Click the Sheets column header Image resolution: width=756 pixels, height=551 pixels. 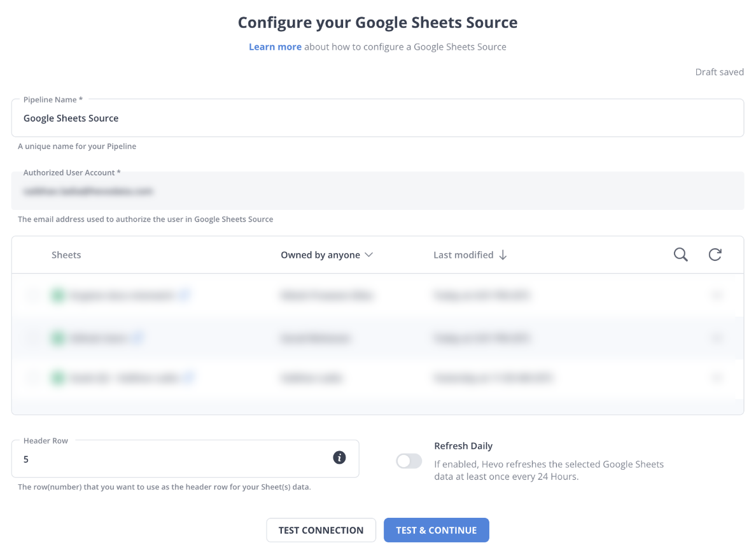click(x=66, y=255)
